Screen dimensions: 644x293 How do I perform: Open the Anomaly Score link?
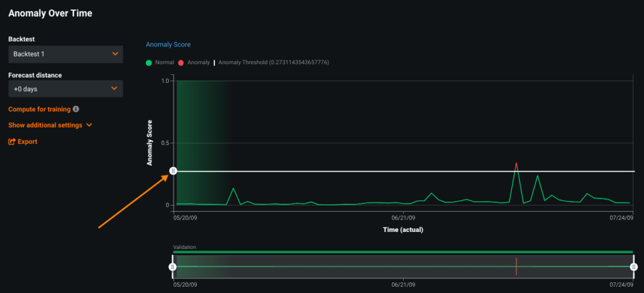point(169,44)
